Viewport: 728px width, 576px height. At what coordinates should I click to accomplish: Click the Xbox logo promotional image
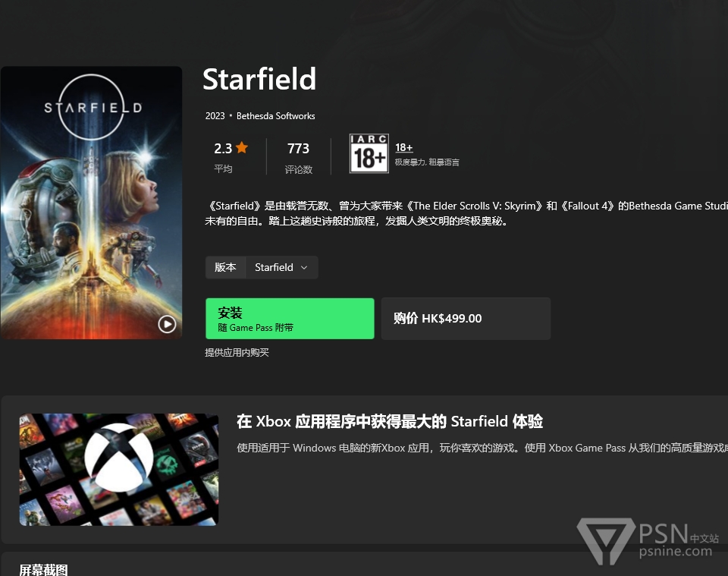click(x=119, y=470)
